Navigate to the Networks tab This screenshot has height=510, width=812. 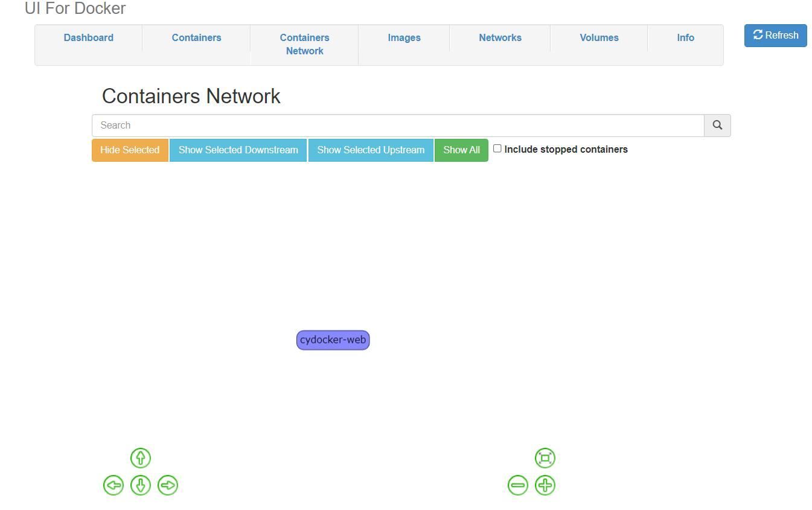point(500,37)
